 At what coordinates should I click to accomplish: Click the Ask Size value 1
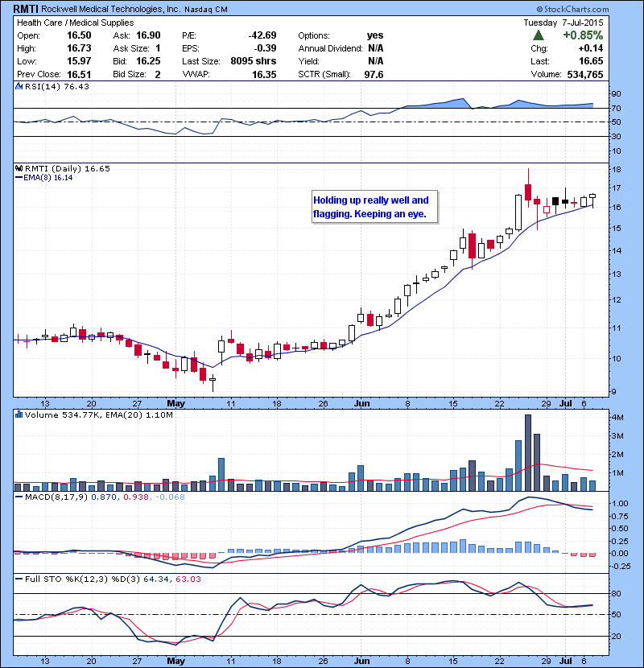pyautogui.click(x=158, y=48)
